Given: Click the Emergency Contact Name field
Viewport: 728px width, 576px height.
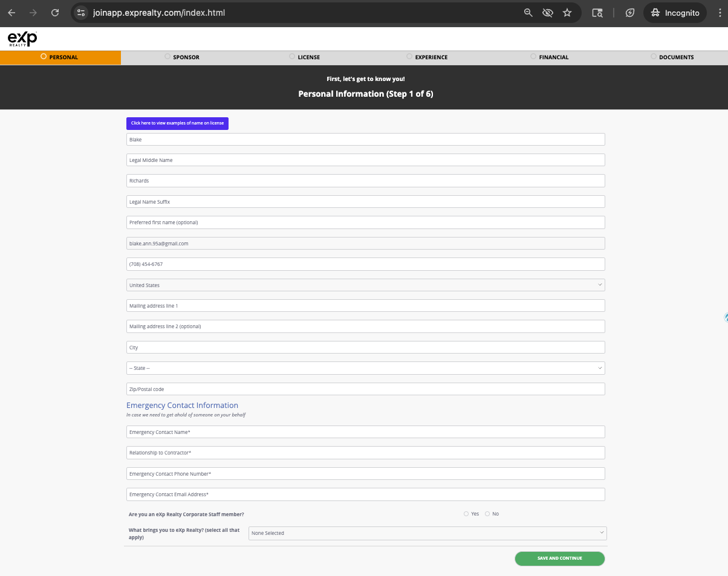Looking at the screenshot, I should pyautogui.click(x=365, y=432).
